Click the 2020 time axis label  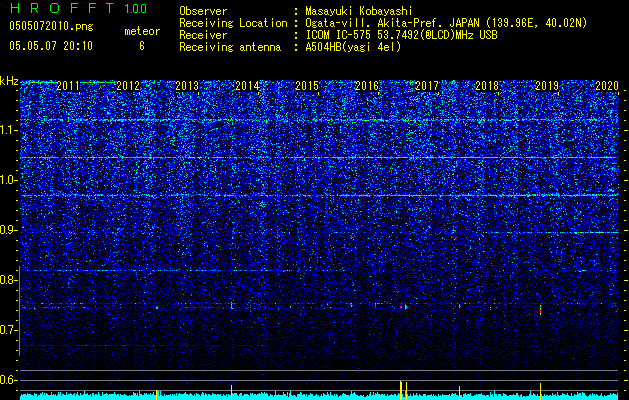[607, 85]
